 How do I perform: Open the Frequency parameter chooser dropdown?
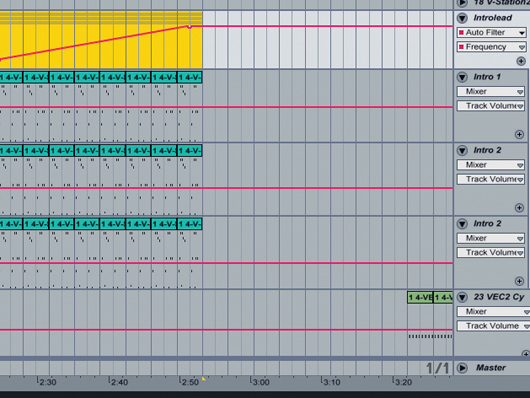(x=492, y=47)
